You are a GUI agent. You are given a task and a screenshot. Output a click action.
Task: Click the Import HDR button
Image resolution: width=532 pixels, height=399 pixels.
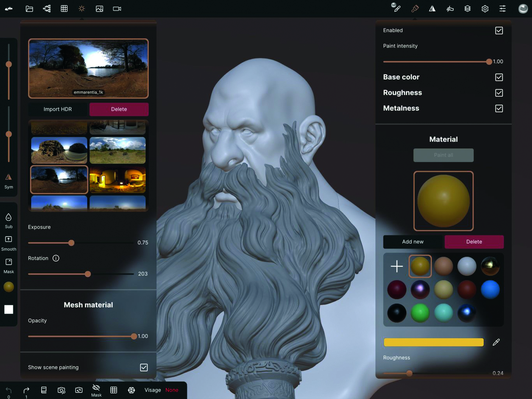point(57,109)
